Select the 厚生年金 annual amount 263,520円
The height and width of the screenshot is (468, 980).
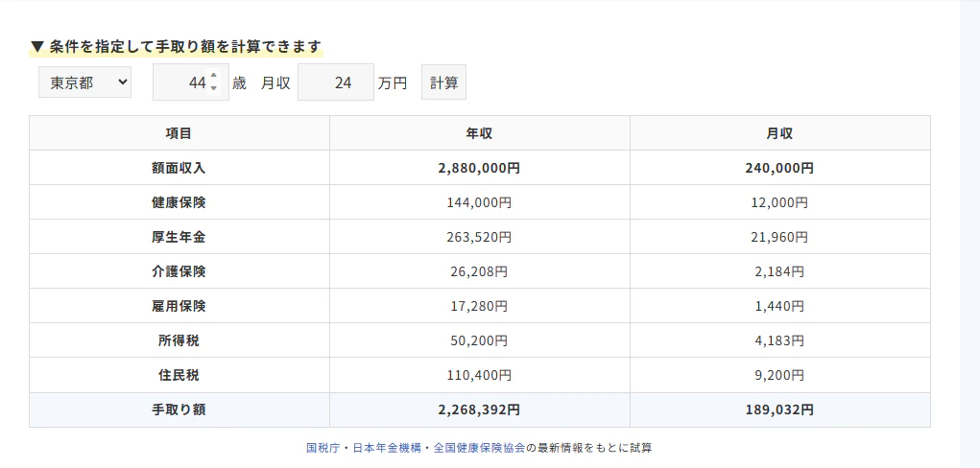[x=479, y=237]
